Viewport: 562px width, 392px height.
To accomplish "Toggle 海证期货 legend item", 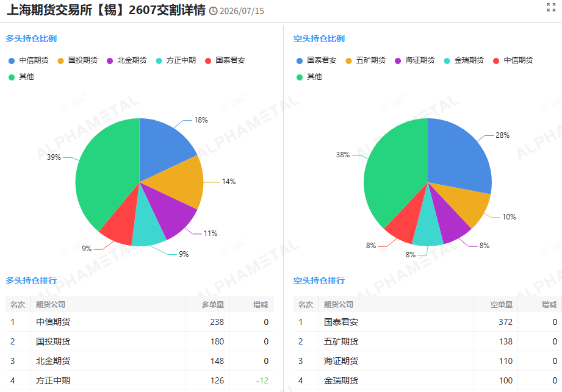I will 415,60.
